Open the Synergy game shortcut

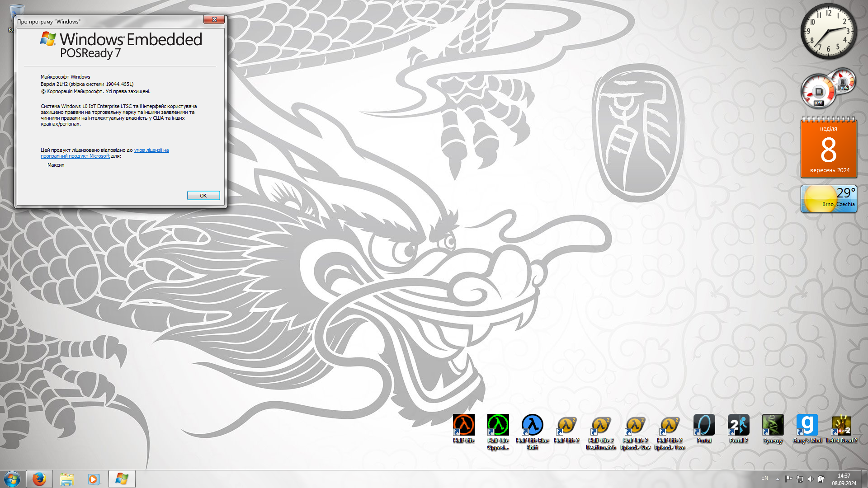pyautogui.click(x=773, y=426)
